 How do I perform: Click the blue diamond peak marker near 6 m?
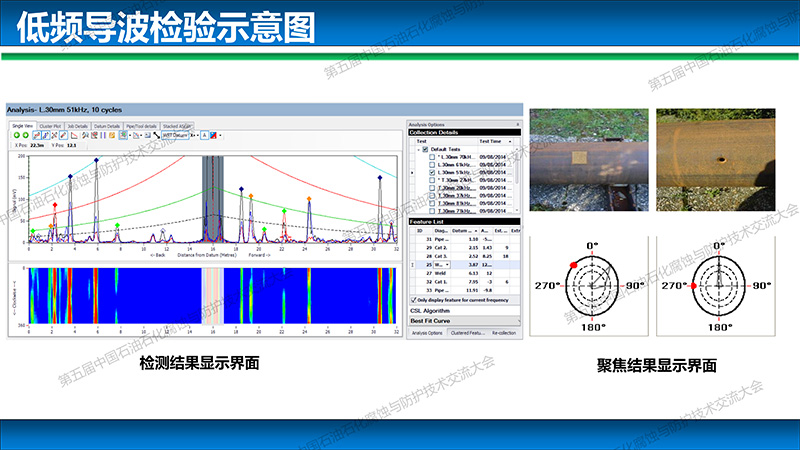96,160
